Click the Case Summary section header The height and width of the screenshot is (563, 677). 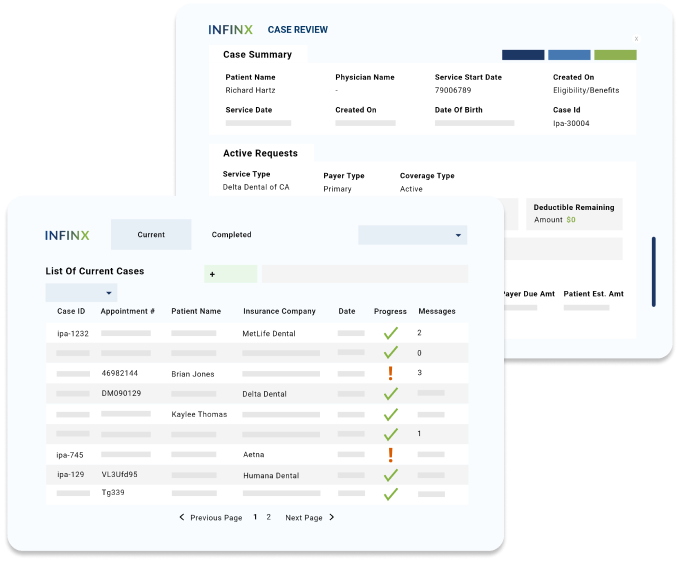[x=257, y=54]
